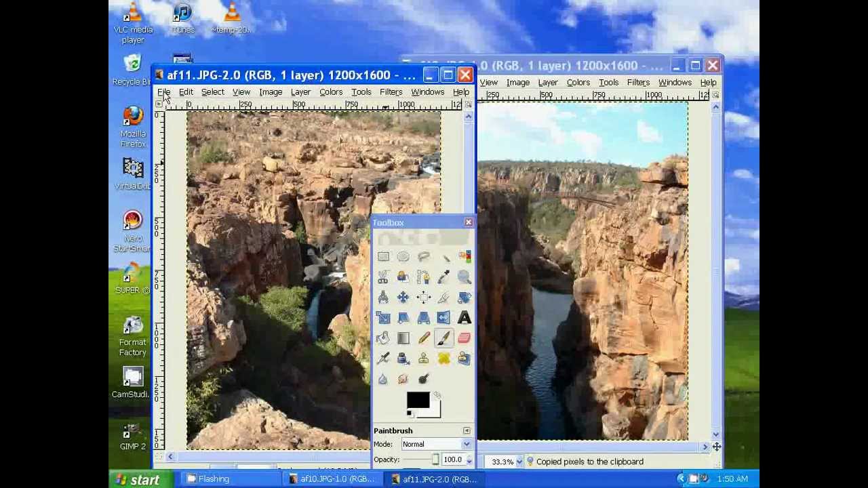Click the black foreground color swatch
The width and height of the screenshot is (868, 488).
pyautogui.click(x=418, y=400)
